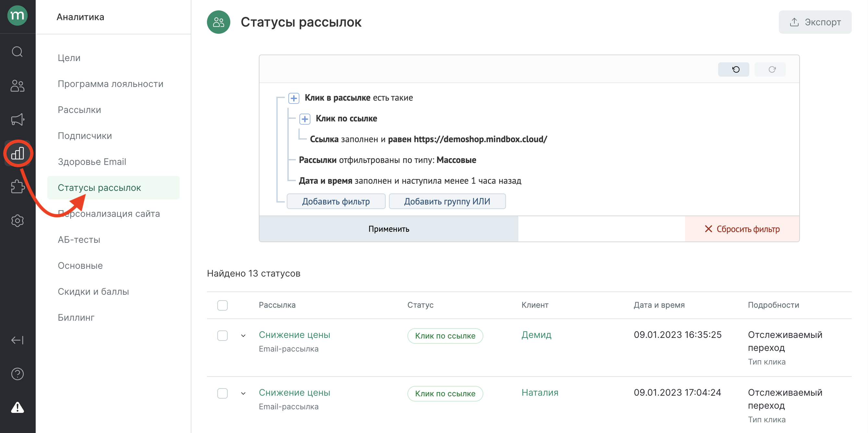The height and width of the screenshot is (433, 868).
Task: Open the Mindbox logo home icon
Action: [18, 15]
